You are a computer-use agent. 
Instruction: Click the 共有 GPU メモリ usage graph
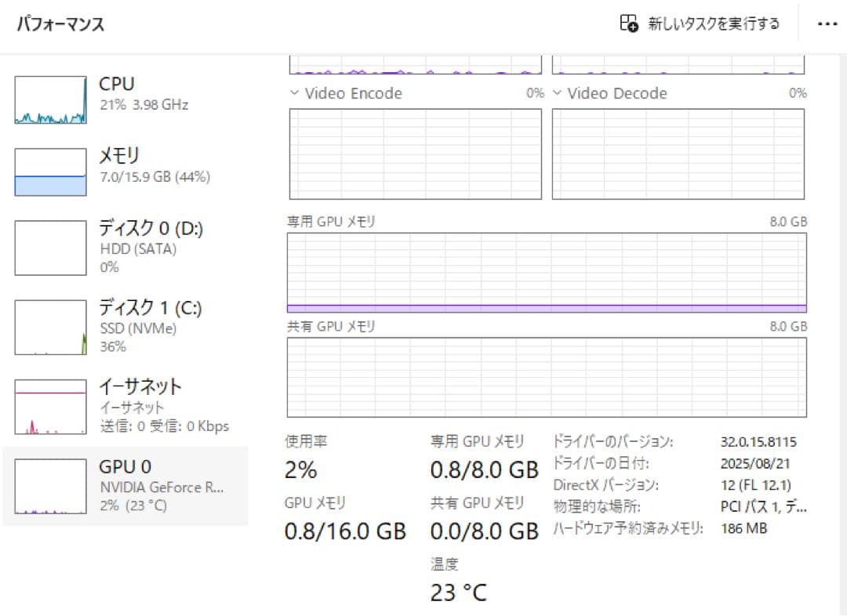point(547,377)
